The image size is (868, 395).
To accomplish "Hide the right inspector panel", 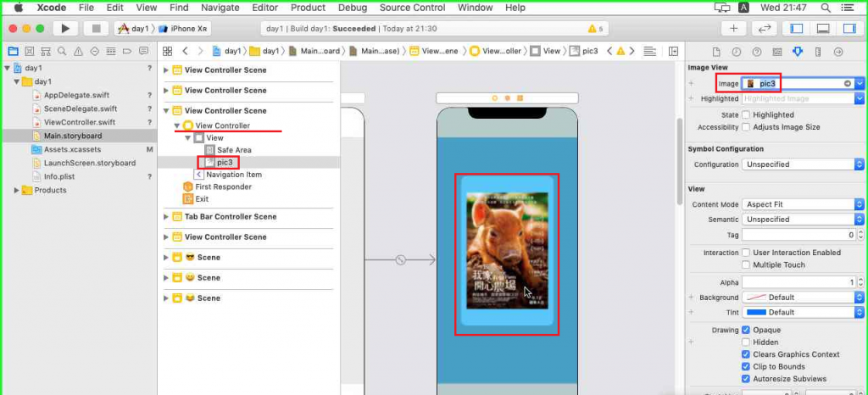I will click(x=849, y=28).
